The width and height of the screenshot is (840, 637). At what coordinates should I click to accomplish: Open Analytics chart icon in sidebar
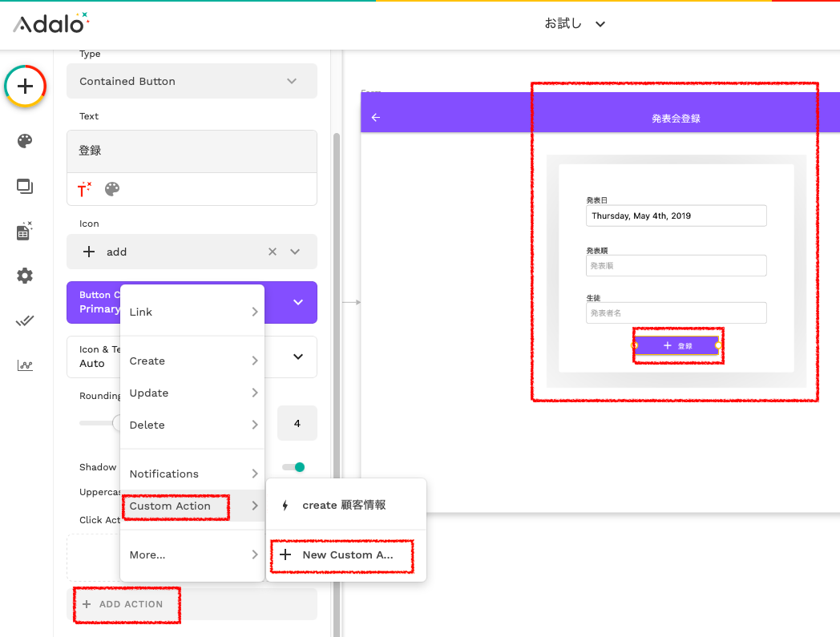pos(25,365)
